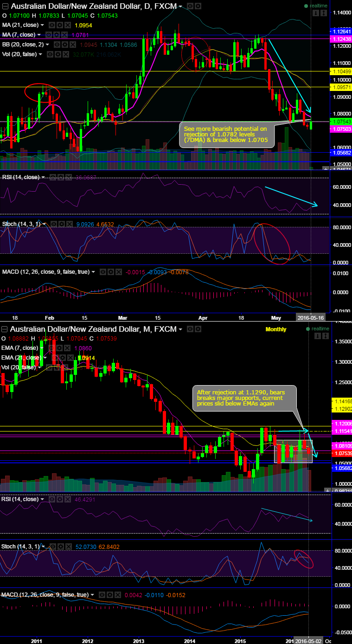352x644 pixels.
Task: Click date marker 2016-05-16 on time axis
Action: point(311,317)
